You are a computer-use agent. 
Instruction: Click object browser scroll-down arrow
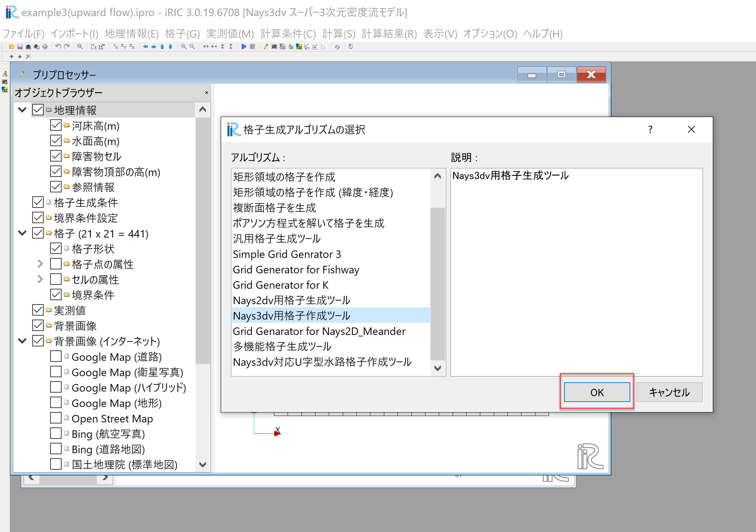tap(203, 465)
